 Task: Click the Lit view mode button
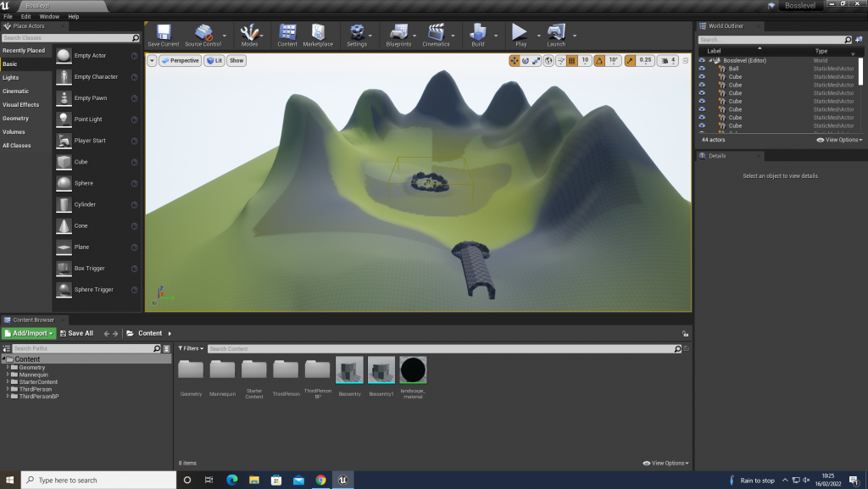[x=214, y=61]
